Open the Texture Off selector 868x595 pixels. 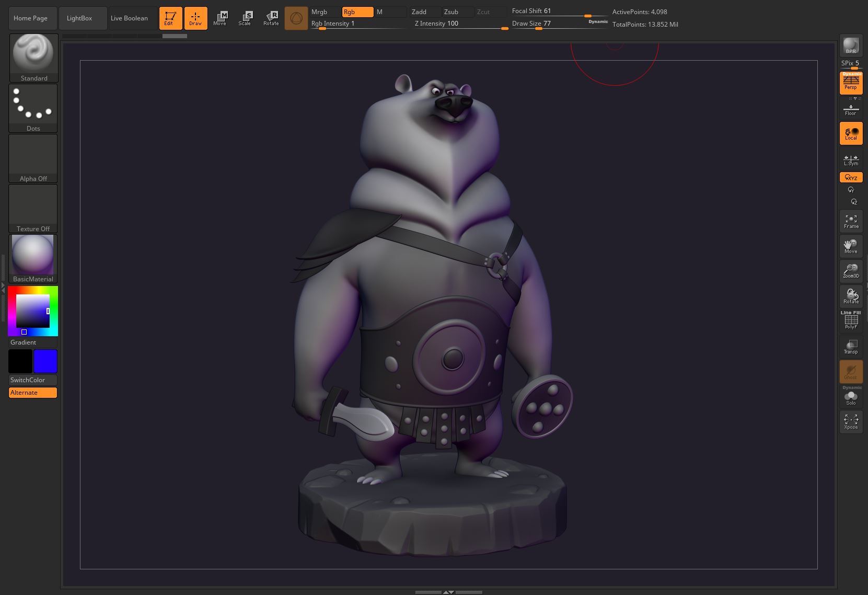[x=33, y=209]
